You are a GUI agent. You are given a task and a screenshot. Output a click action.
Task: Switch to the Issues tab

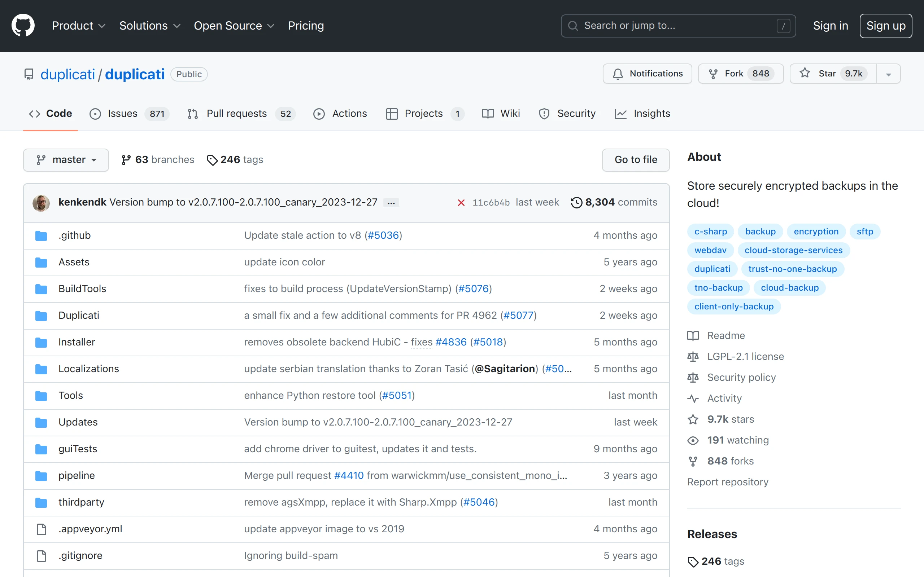122,114
